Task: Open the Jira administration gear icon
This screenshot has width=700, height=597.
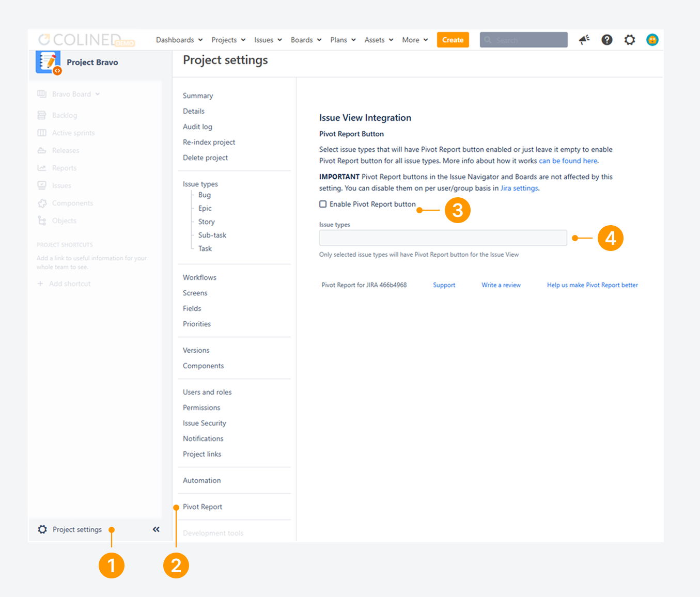Action: [630, 40]
